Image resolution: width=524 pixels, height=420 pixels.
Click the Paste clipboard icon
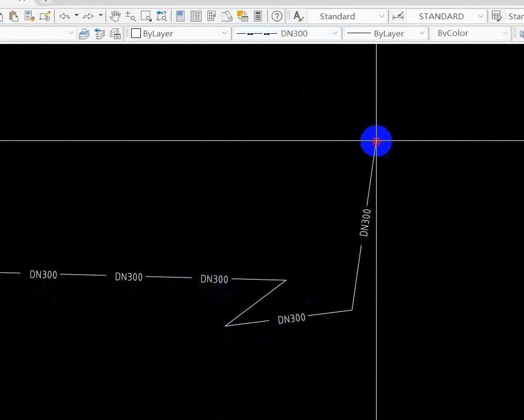13,16
